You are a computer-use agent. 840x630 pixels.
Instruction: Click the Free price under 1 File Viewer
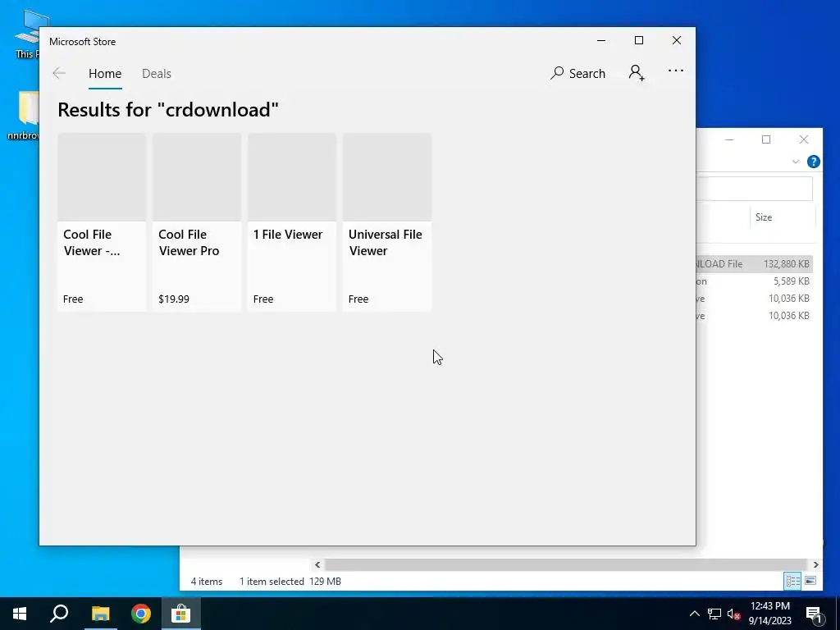click(263, 299)
